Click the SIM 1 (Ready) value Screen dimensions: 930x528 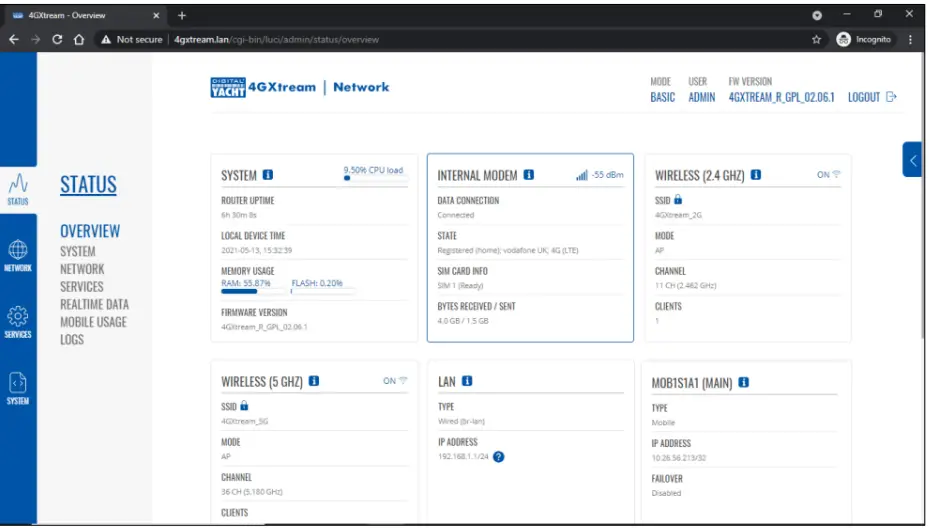pos(460,286)
